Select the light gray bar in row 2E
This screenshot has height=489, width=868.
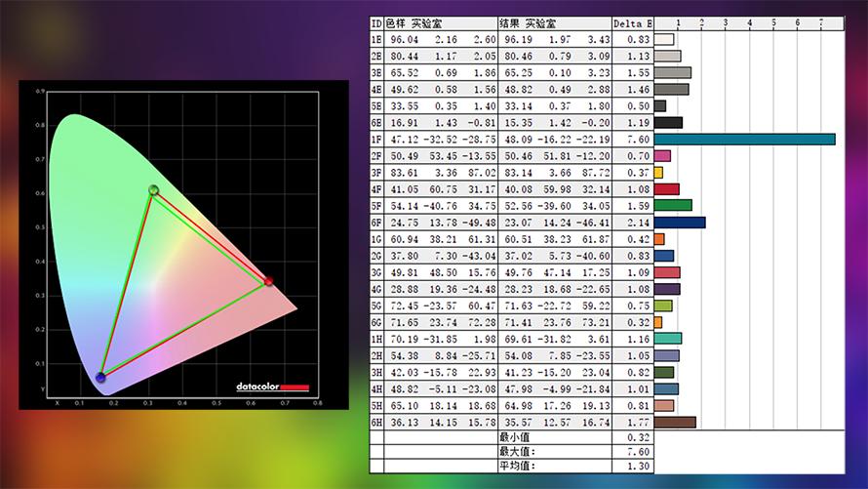coord(668,56)
